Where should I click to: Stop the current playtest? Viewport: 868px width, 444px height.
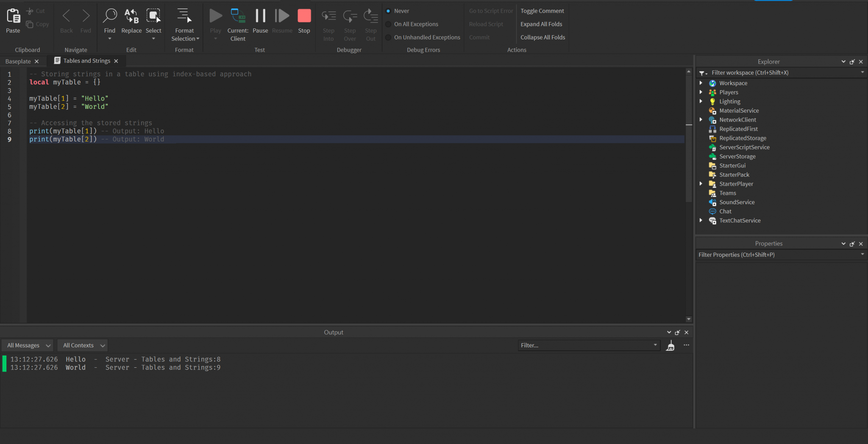tap(304, 17)
